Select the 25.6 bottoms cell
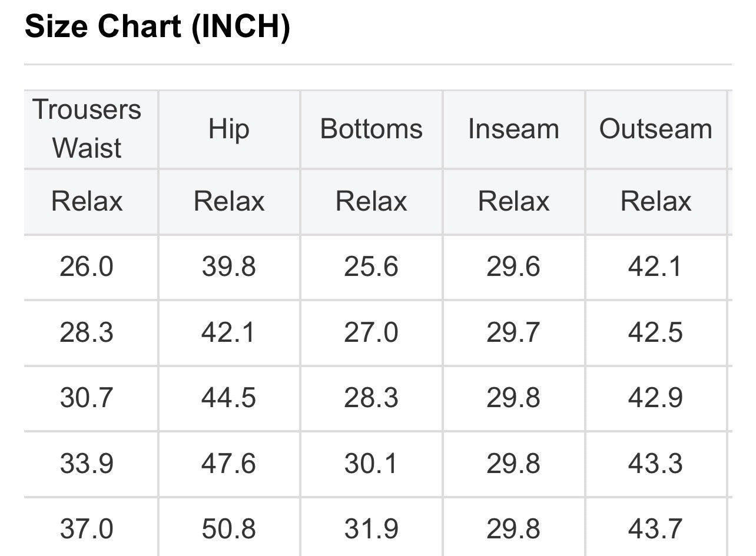Screen dimensions: 756x556 371,267
